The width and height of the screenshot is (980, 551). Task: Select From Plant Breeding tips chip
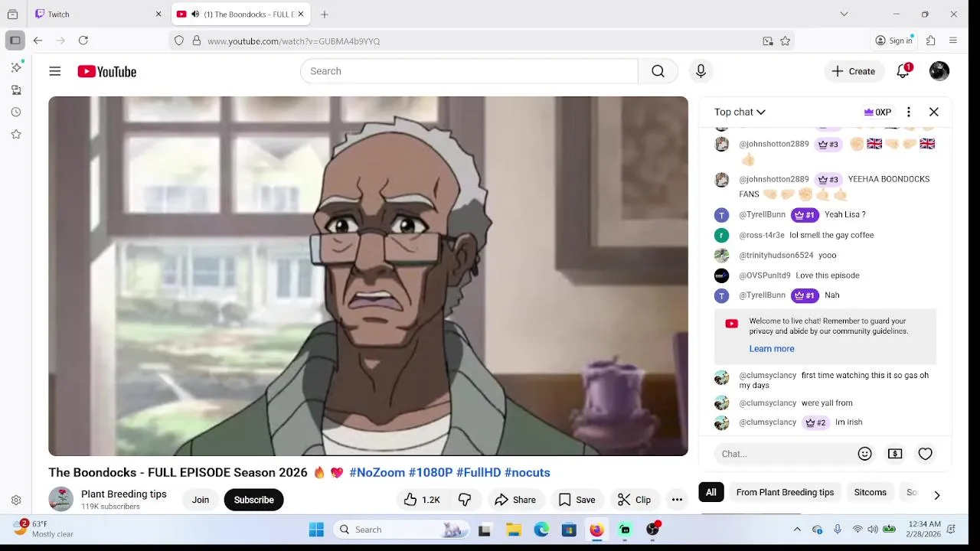[x=785, y=492]
